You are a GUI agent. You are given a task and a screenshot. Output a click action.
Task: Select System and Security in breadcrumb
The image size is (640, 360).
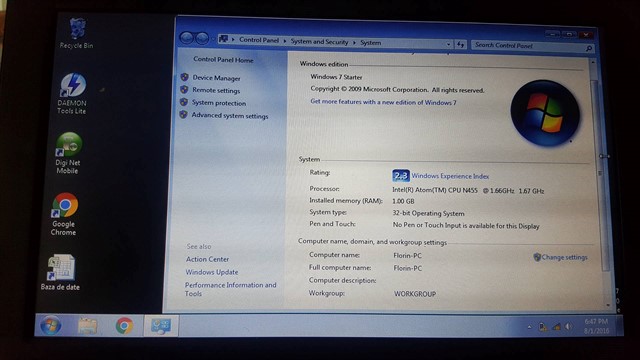point(319,42)
